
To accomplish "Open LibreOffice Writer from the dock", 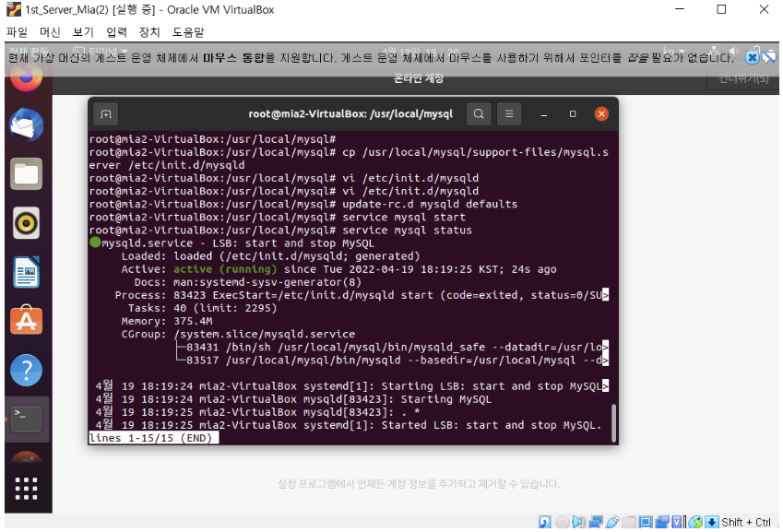I will coord(26,272).
